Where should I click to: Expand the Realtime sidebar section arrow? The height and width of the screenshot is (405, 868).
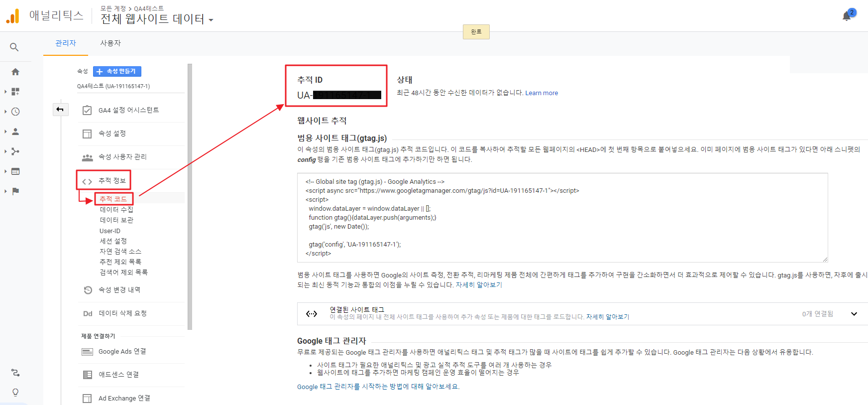click(5, 112)
